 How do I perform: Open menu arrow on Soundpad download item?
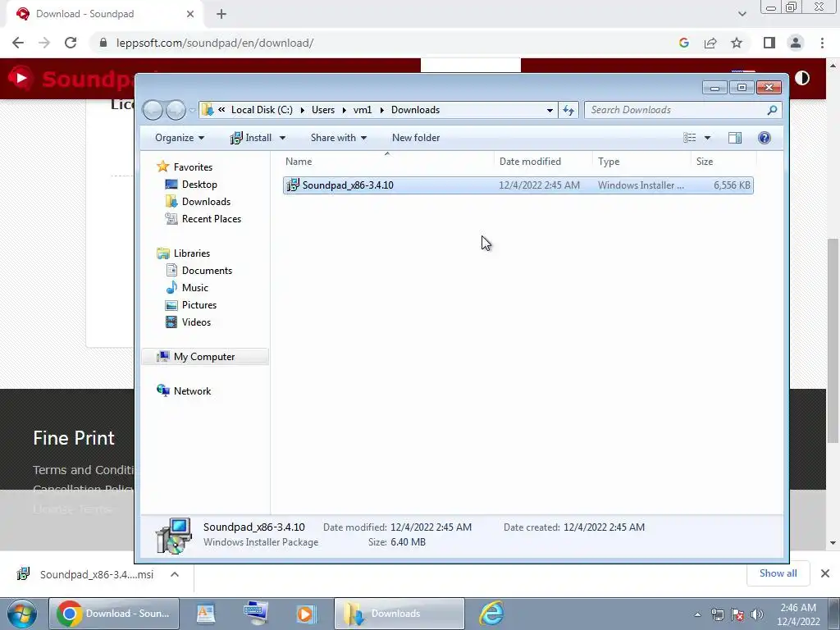coord(175,574)
